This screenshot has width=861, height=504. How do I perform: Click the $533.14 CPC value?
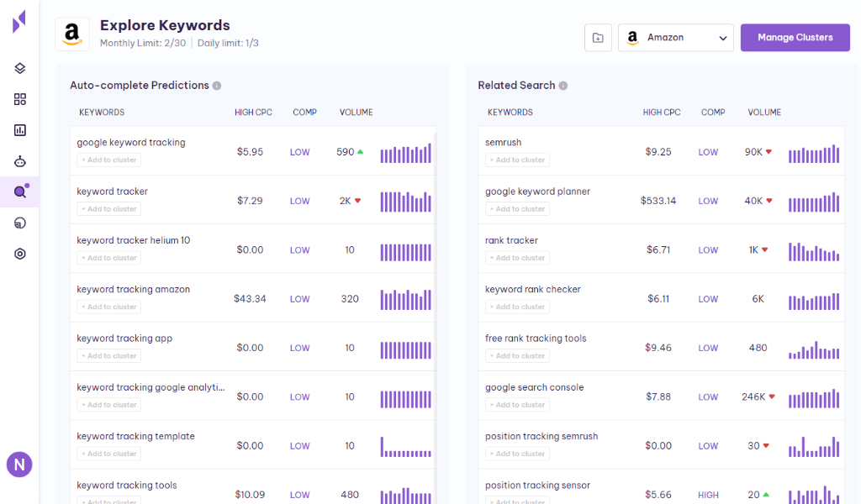(x=658, y=201)
